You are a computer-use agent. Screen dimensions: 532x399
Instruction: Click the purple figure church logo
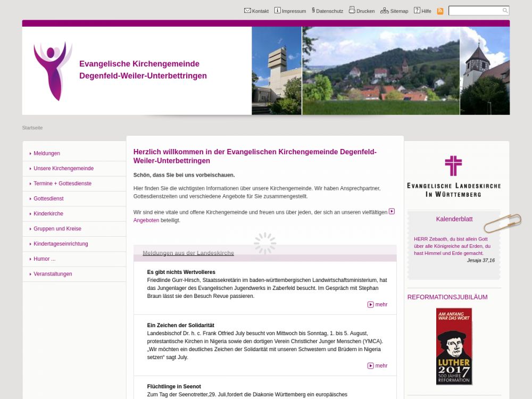[52, 71]
